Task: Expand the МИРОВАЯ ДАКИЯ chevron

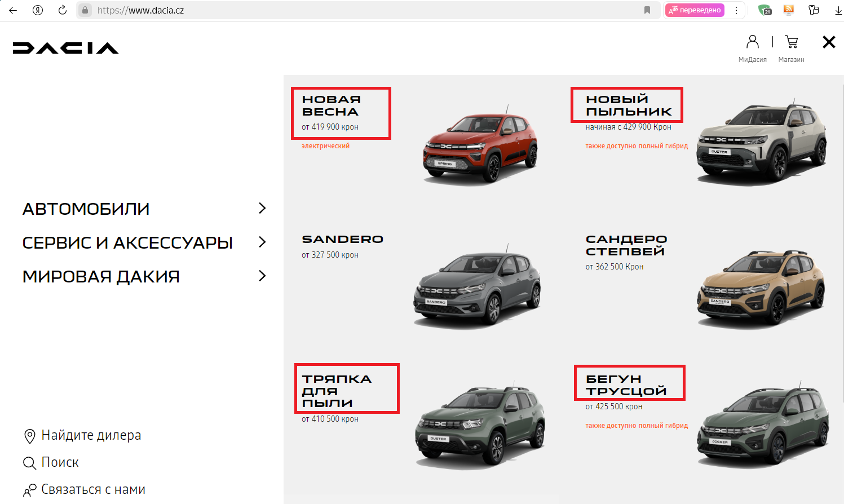Action: 262,276
